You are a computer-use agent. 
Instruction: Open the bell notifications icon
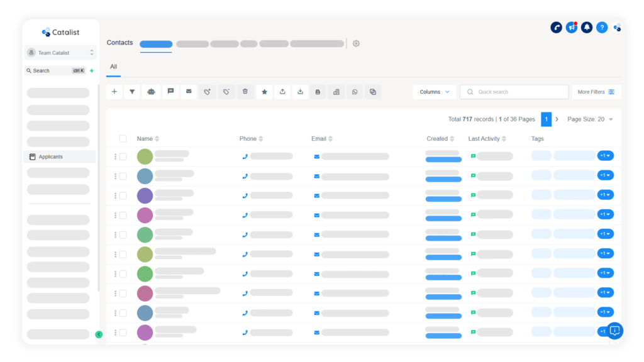pyautogui.click(x=586, y=28)
